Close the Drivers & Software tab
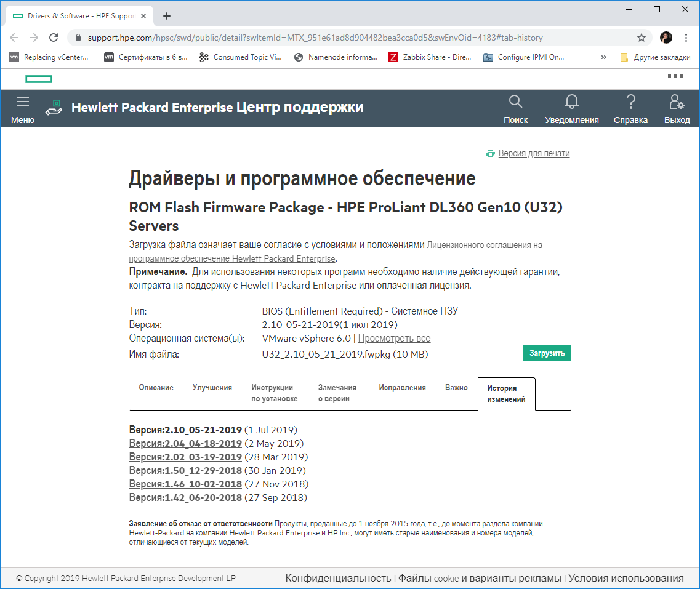Screen dimensions: 700x589 pos(143,16)
